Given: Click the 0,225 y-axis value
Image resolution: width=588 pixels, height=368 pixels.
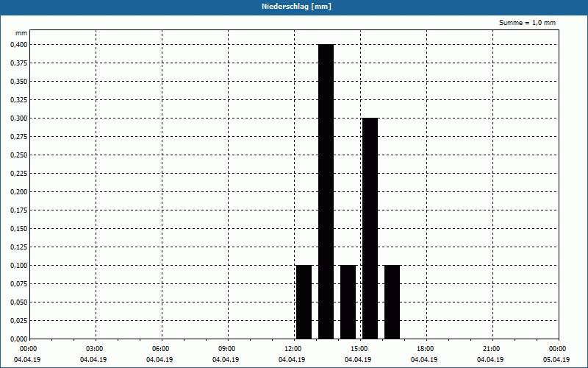Looking at the screenshot, I should pyautogui.click(x=19, y=174).
